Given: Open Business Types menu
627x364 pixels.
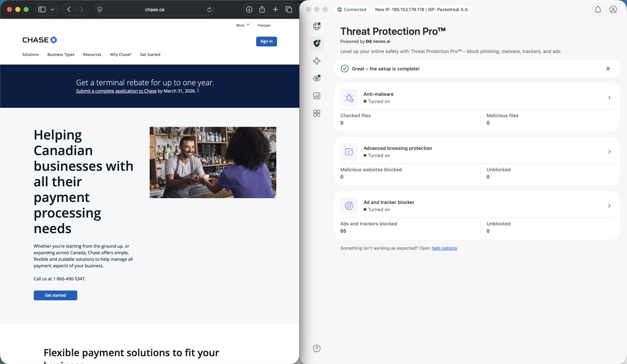Looking at the screenshot, I should pos(61,54).
